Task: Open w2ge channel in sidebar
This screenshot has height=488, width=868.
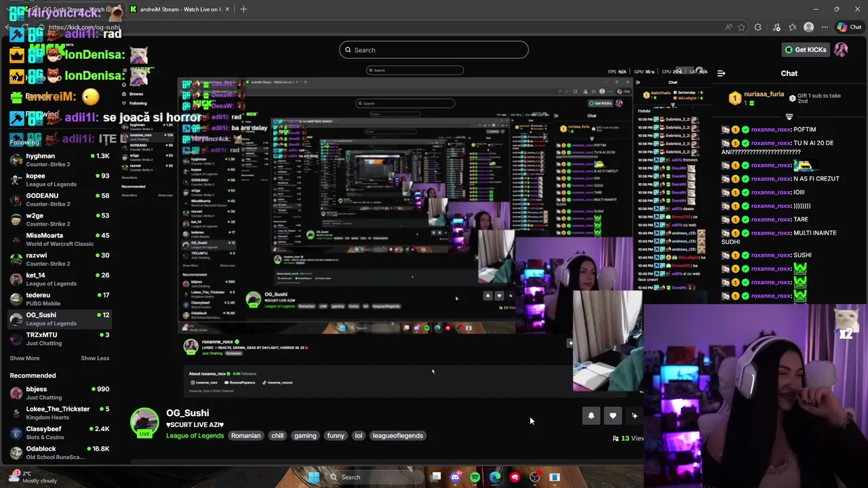Action: tap(60, 219)
